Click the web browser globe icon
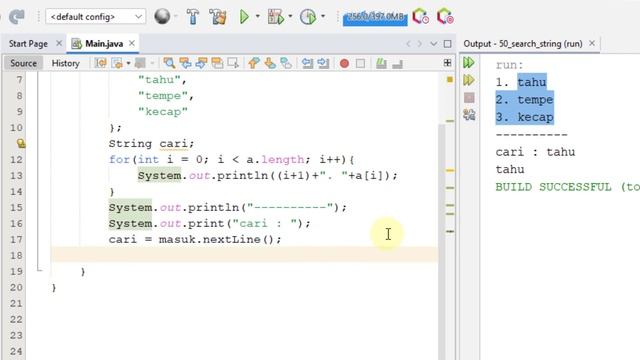This screenshot has width=640, height=360. tap(162, 17)
